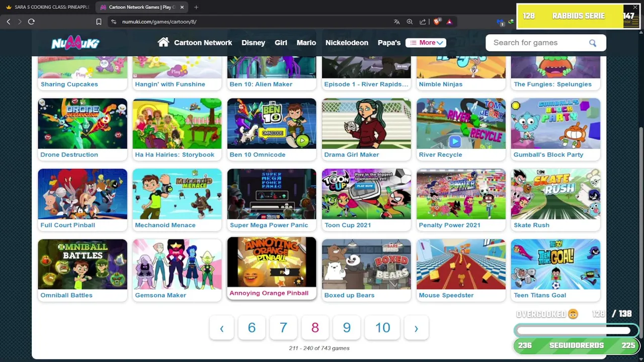Click Episode 1 - River Rapids link
The width and height of the screenshot is (644, 362).
pyautogui.click(x=366, y=84)
